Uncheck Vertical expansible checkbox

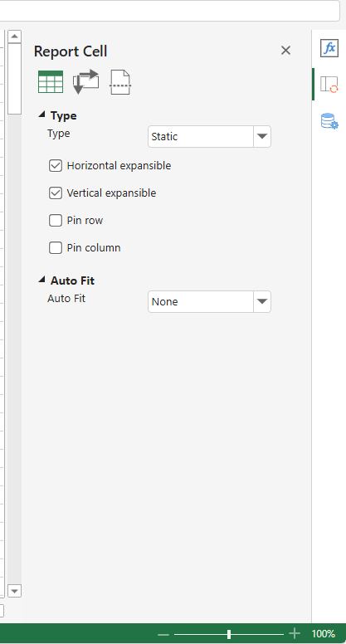click(x=56, y=193)
